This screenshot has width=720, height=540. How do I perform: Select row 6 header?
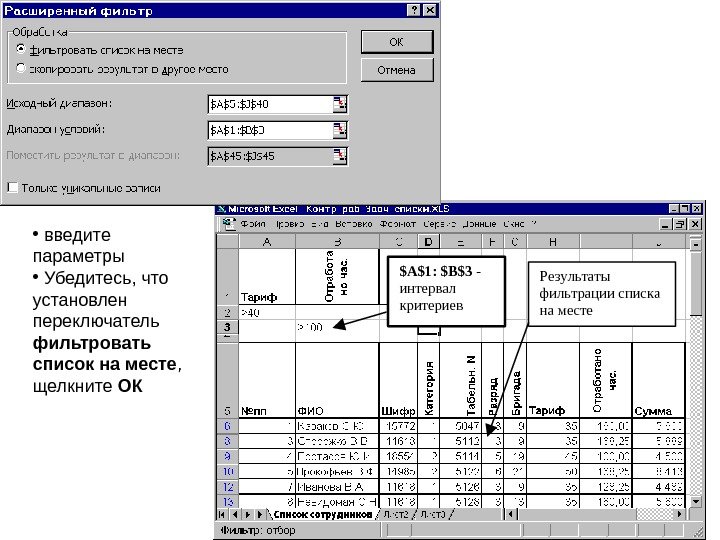click(x=227, y=426)
